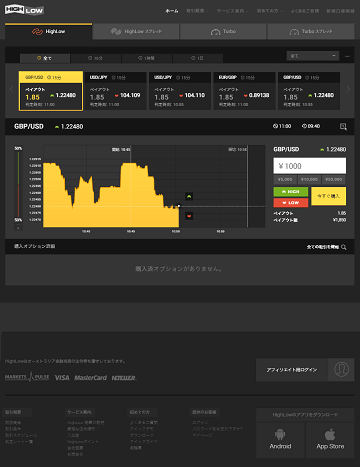Open the よくあるご質問 nav link
This screenshot has height=467, width=360.
tap(305, 11)
